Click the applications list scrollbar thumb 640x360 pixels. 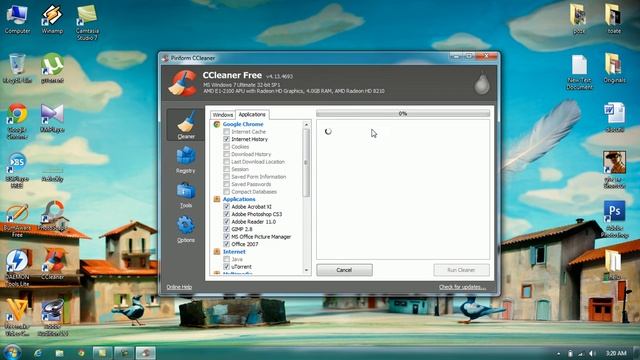(x=306, y=162)
